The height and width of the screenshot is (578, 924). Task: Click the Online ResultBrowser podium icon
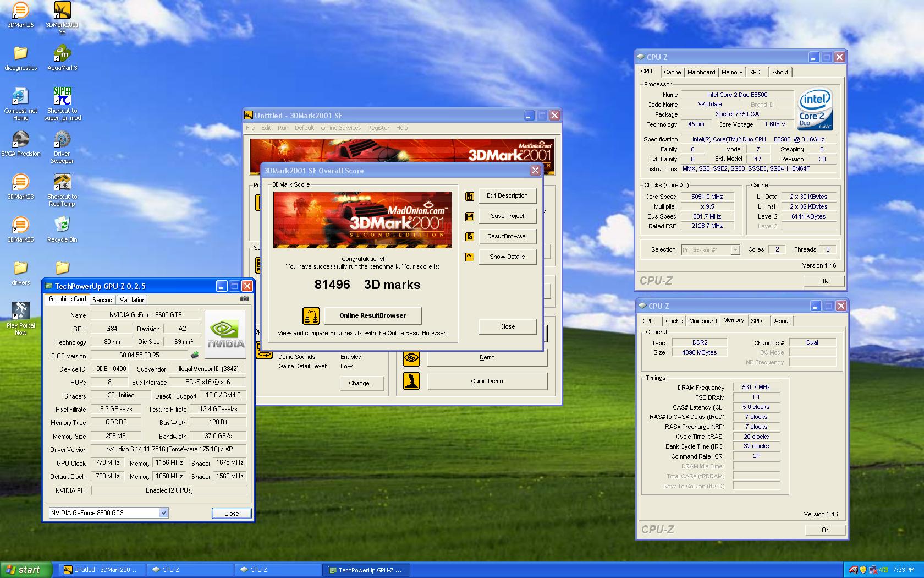pyautogui.click(x=311, y=316)
